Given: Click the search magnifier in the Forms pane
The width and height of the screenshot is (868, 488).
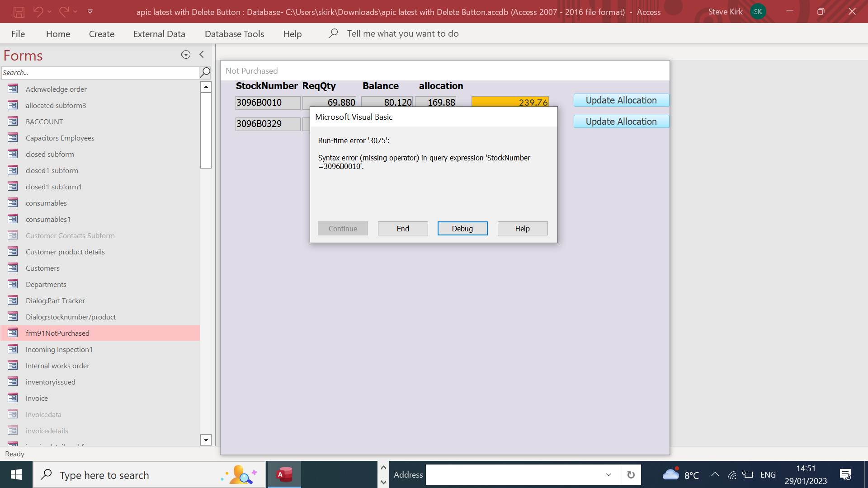Looking at the screenshot, I should (205, 72).
